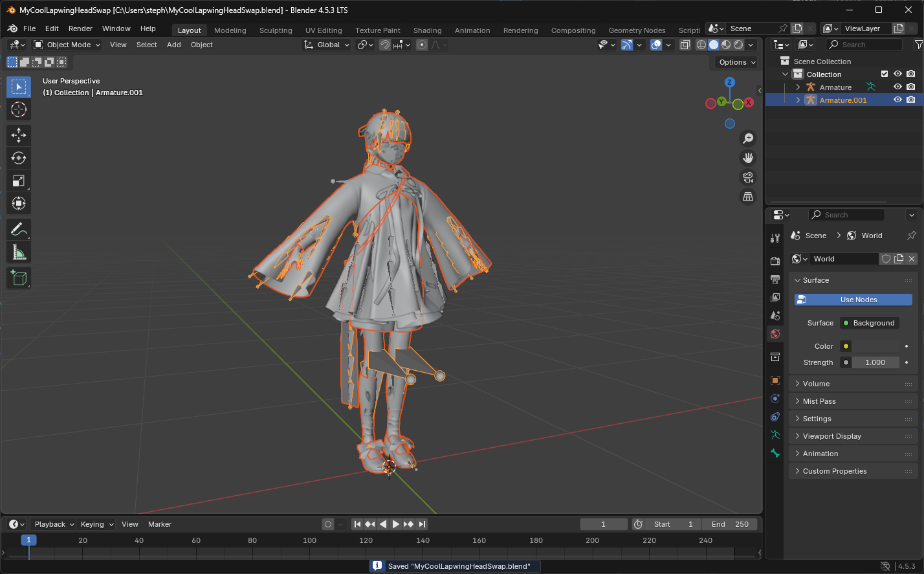
Task: Activate the Rotate tool
Action: click(18, 157)
